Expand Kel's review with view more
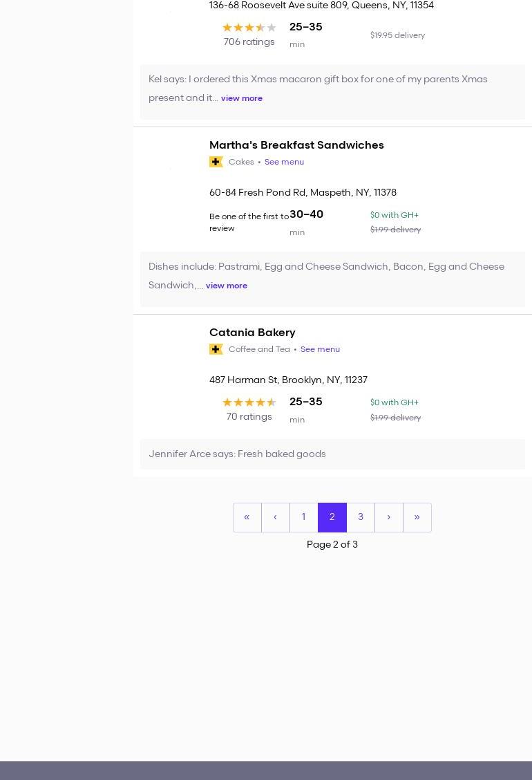 click(242, 98)
